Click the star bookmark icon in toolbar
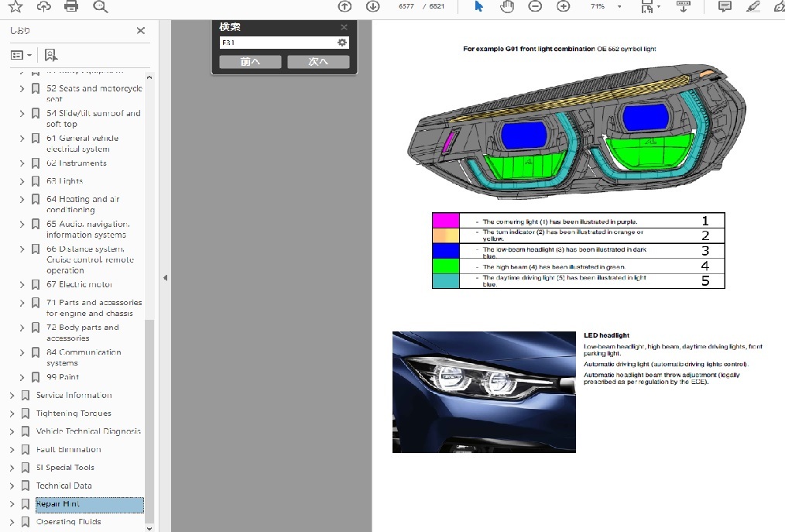Screen dimensions: 785x532 coord(15,6)
